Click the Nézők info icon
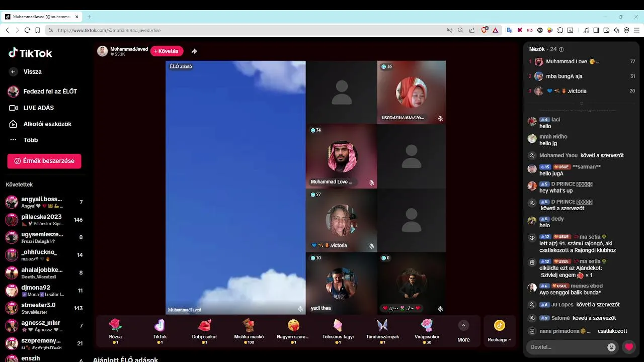The height and width of the screenshot is (362, 644). pyautogui.click(x=561, y=49)
